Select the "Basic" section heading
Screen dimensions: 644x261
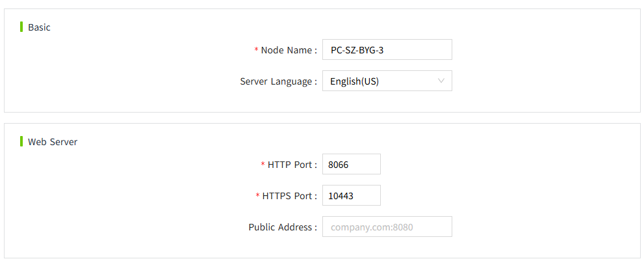[39, 27]
